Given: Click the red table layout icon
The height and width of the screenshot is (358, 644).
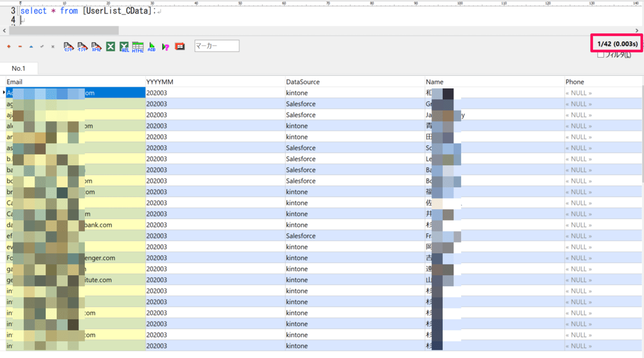Looking at the screenshot, I should (180, 47).
